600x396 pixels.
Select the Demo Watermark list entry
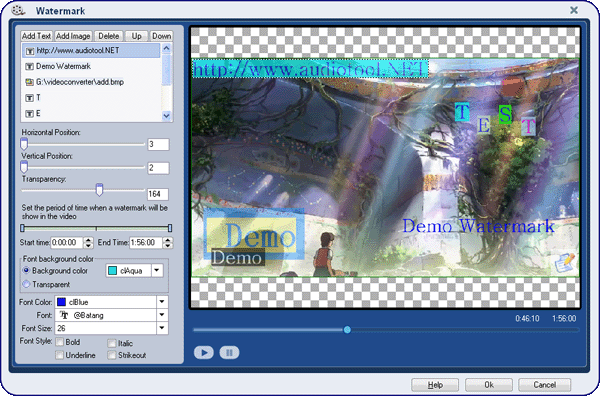tap(91, 66)
